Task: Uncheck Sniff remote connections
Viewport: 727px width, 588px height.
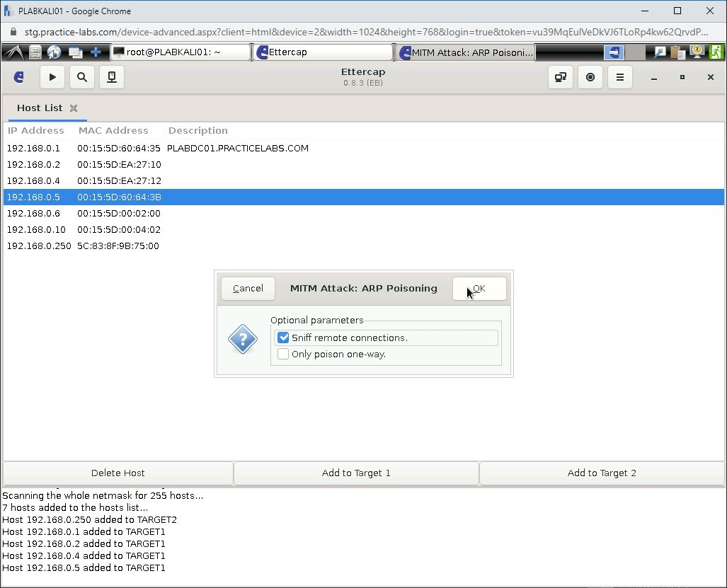Action: [282, 338]
